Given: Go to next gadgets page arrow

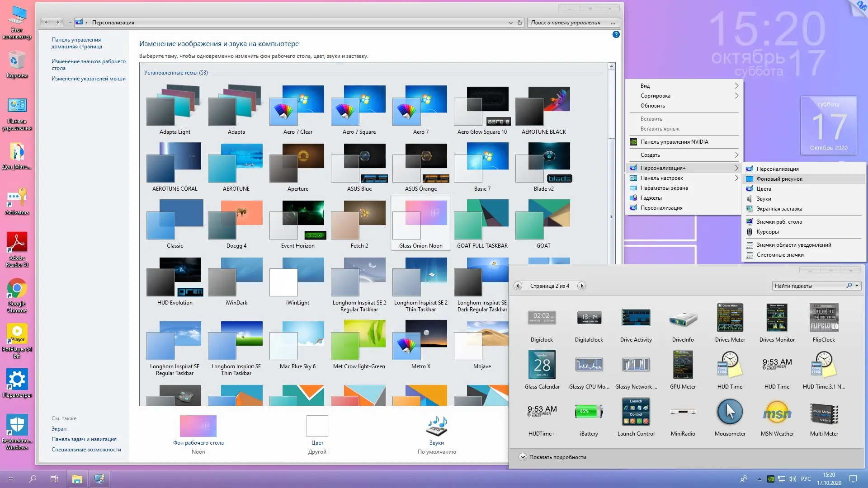Looking at the screenshot, I should (582, 286).
